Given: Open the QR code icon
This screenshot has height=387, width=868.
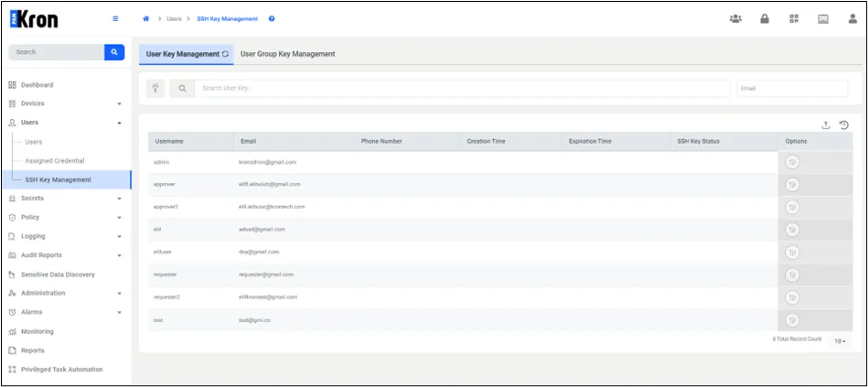Looking at the screenshot, I should point(794,19).
